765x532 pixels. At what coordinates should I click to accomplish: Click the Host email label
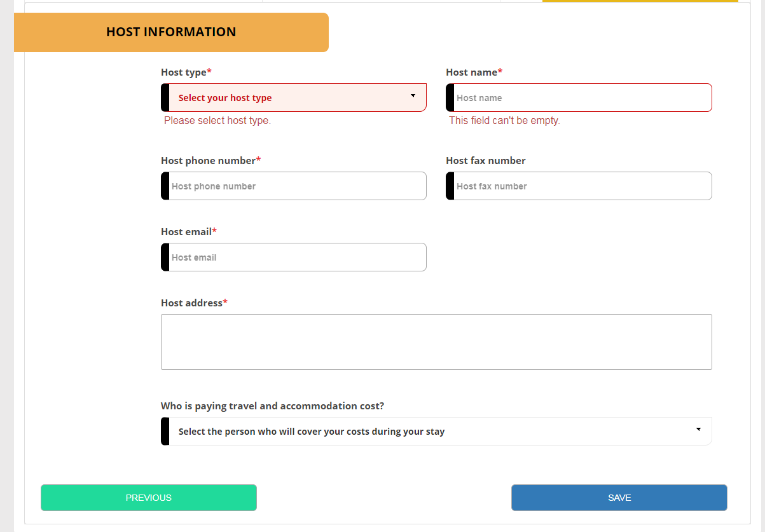point(186,232)
